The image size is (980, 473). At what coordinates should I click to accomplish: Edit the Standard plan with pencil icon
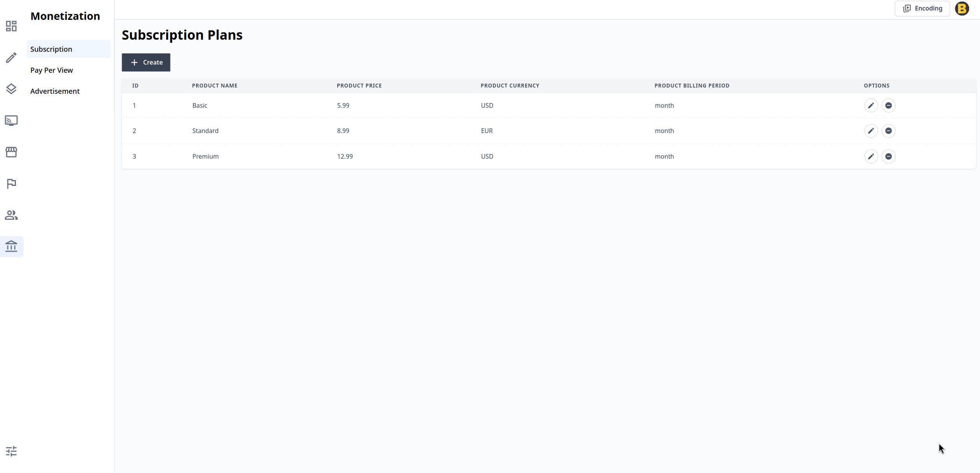pos(871,131)
